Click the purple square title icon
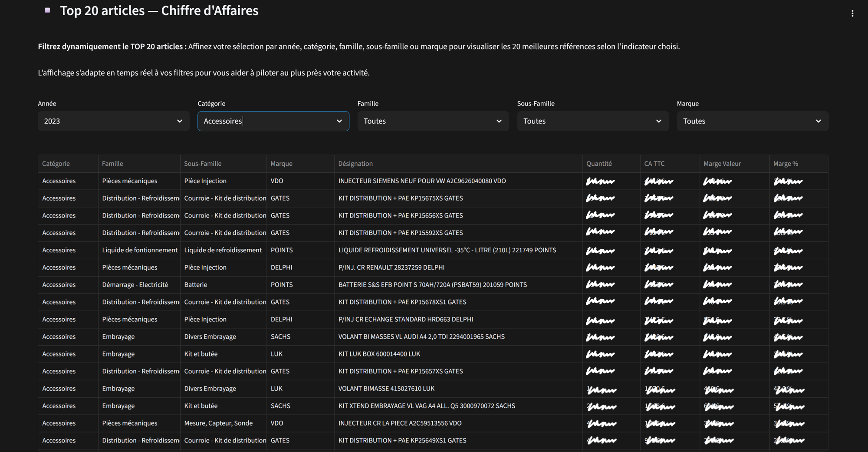The height and width of the screenshot is (452, 868). (x=48, y=10)
